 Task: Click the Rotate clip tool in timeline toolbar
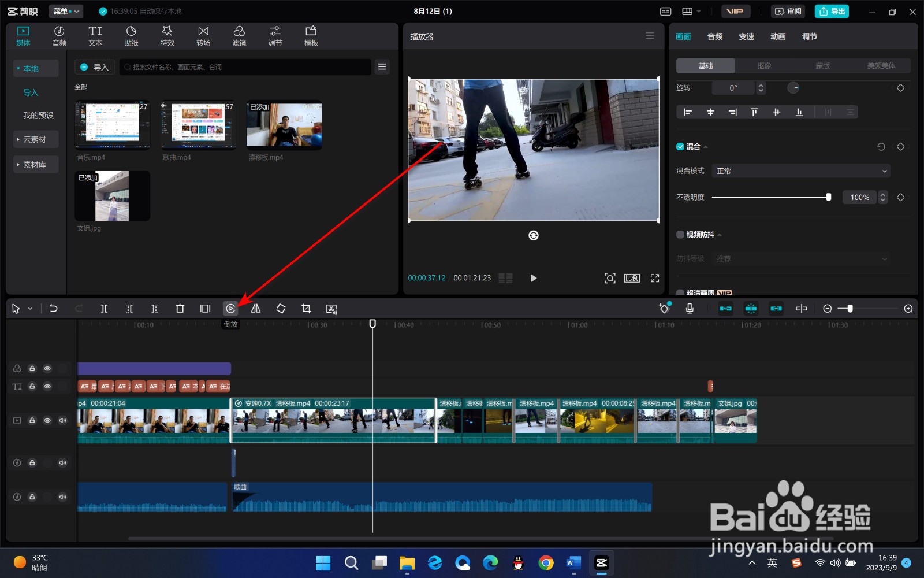point(281,309)
